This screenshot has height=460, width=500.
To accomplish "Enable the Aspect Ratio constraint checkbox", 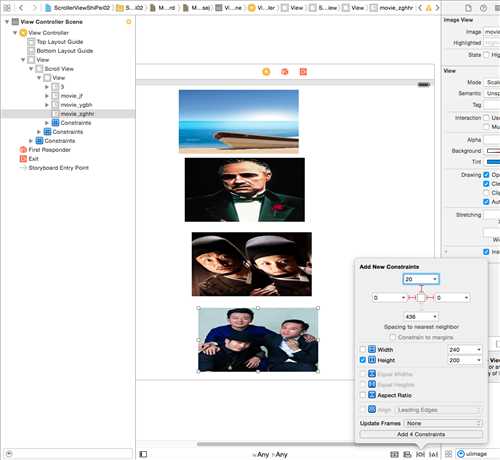I will 363,395.
